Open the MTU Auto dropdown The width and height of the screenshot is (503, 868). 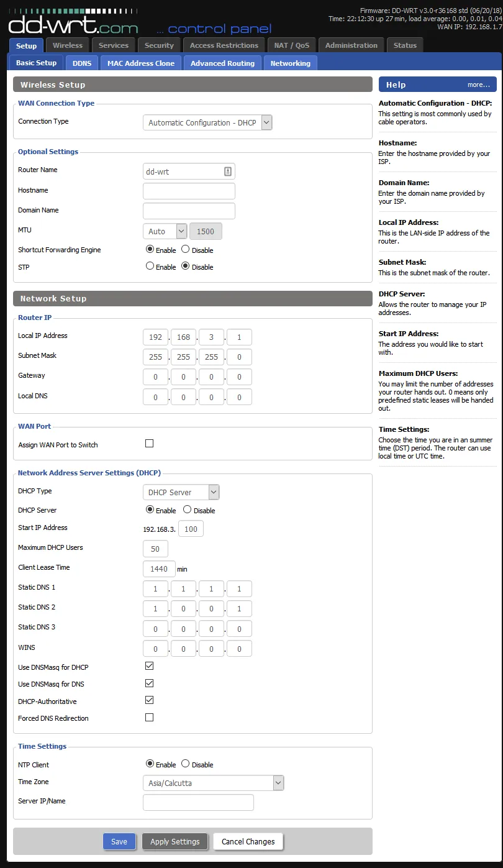click(x=165, y=231)
